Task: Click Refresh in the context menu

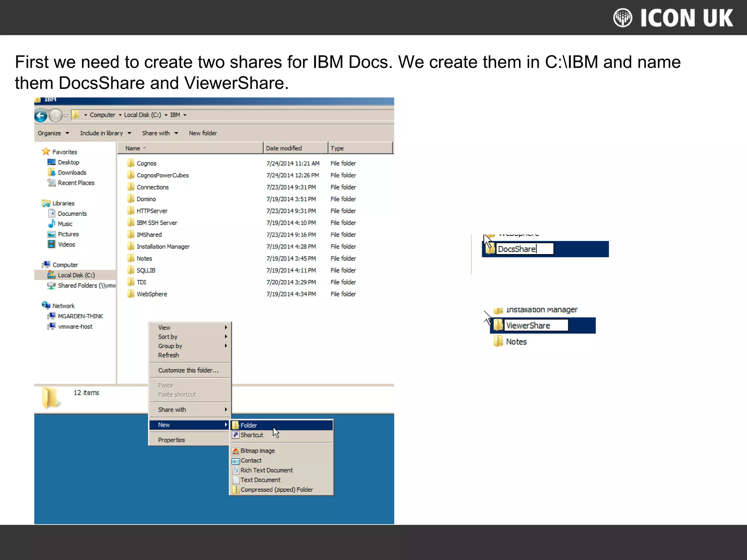Action: [169, 355]
